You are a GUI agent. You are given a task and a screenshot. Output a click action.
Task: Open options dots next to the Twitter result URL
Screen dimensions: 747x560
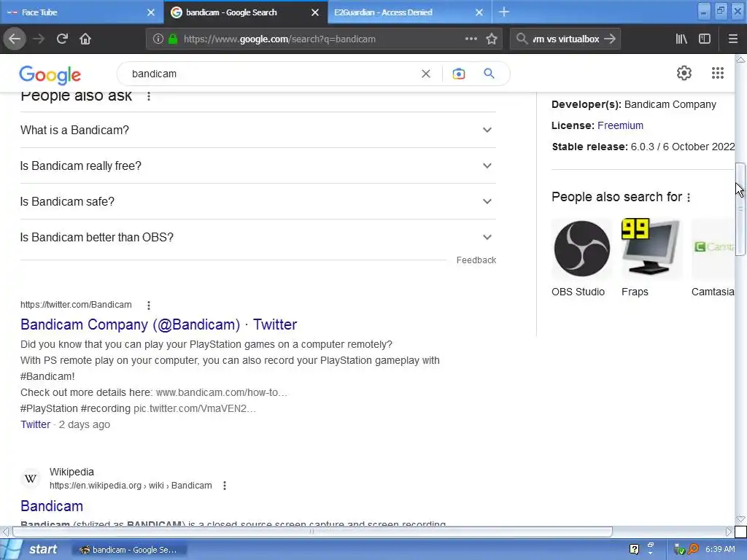coord(149,306)
